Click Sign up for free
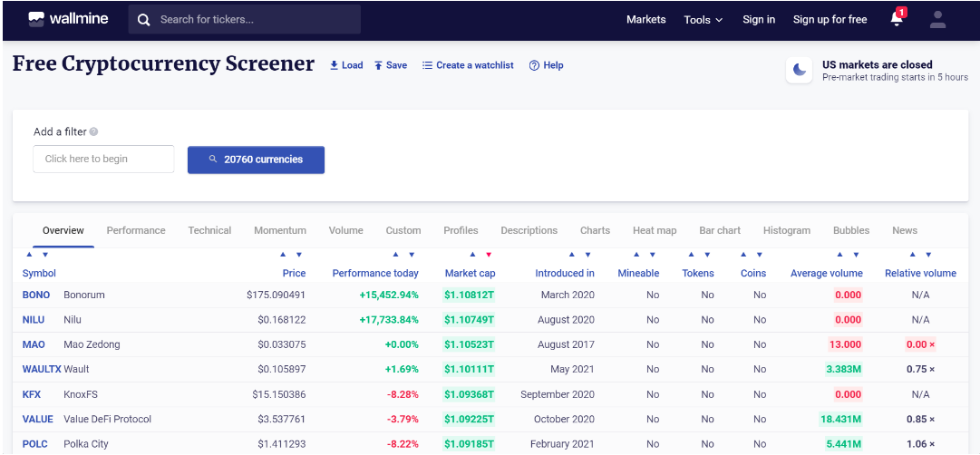 coord(830,19)
